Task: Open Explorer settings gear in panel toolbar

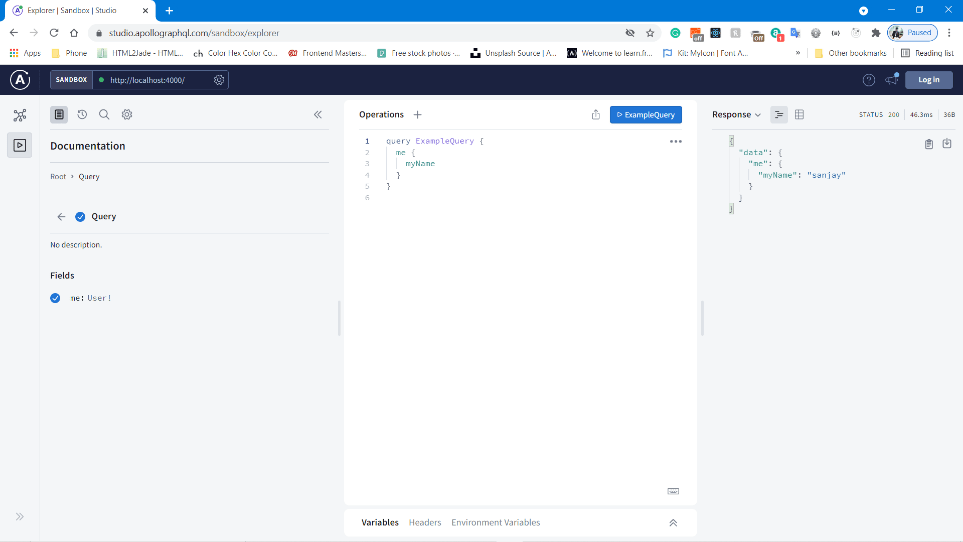Action: (x=127, y=115)
